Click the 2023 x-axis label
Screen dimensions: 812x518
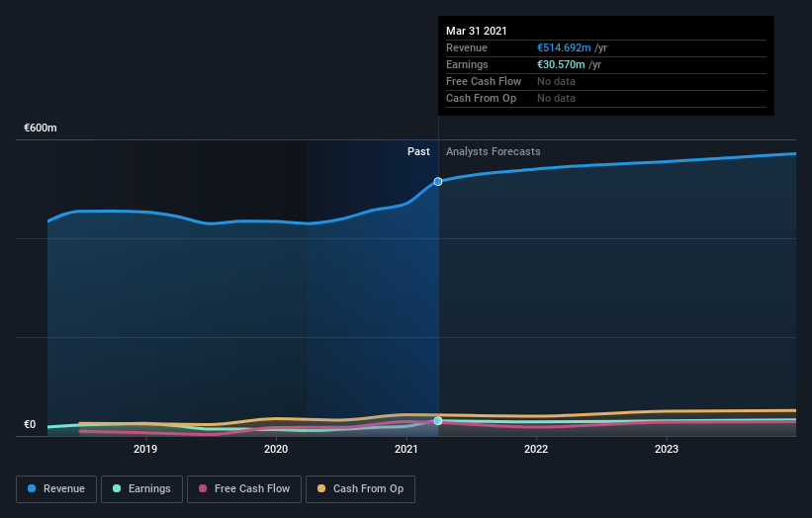pyautogui.click(x=667, y=449)
